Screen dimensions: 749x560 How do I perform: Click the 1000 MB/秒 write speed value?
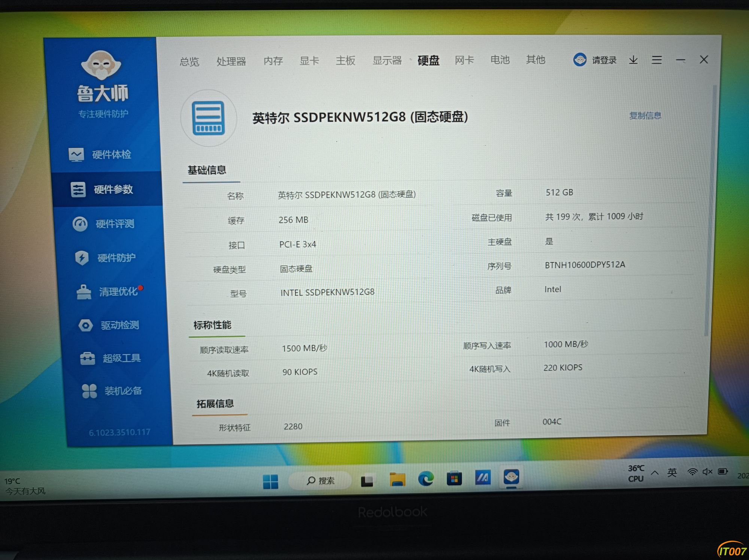[x=566, y=344]
